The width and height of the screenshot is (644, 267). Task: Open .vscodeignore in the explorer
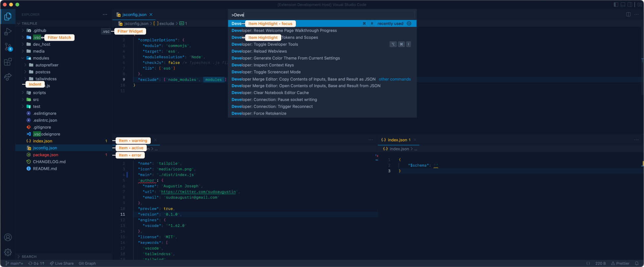click(46, 134)
